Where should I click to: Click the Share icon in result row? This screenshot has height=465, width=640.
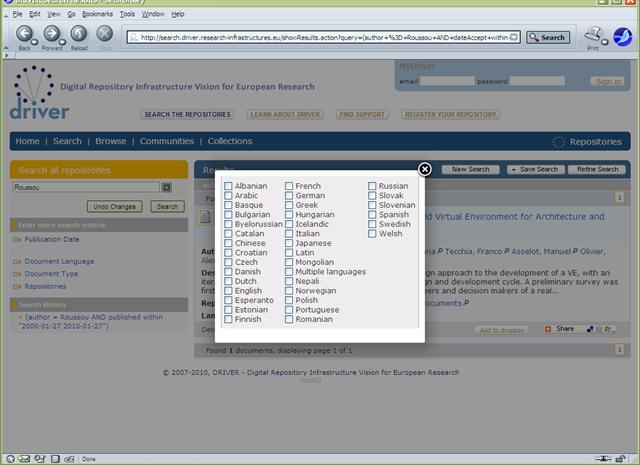[548, 329]
